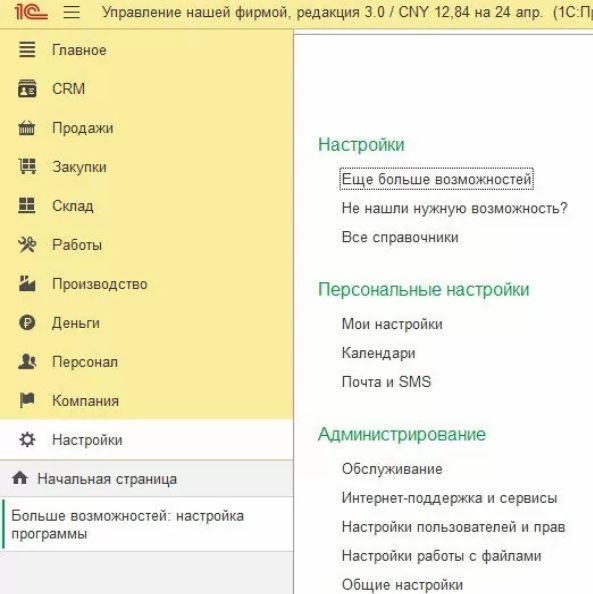Screen dimensions: 593x594
Task: Open the Календари link
Action: pyautogui.click(x=378, y=353)
